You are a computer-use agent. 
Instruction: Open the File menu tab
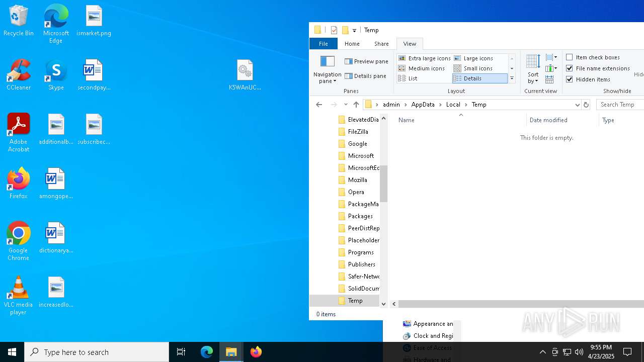[x=324, y=44]
